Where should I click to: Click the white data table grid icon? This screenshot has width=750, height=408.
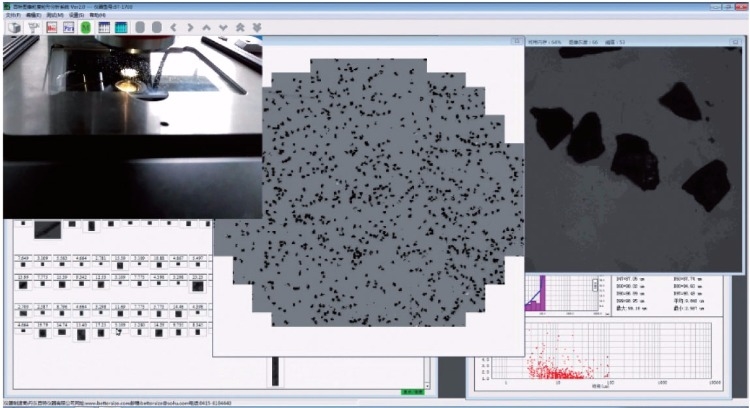pyautogui.click(x=104, y=28)
